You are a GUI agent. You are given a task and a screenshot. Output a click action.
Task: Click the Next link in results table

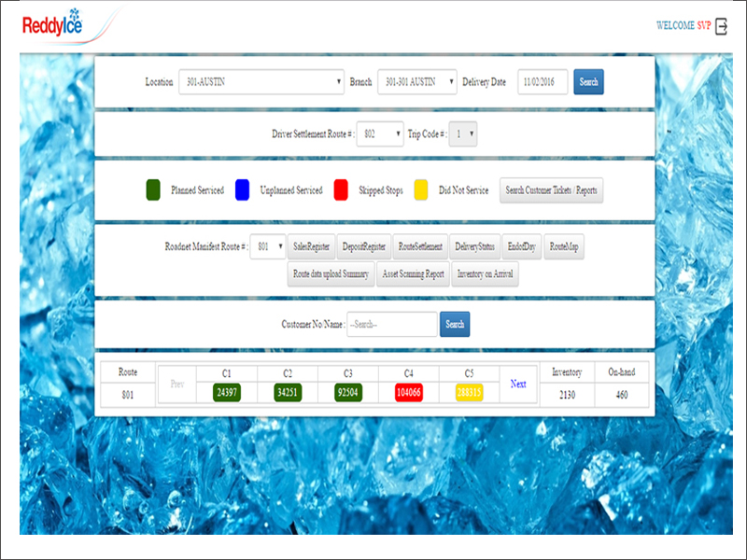(517, 384)
